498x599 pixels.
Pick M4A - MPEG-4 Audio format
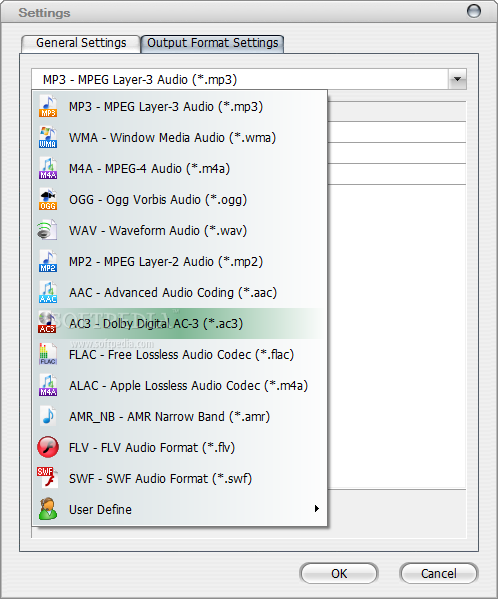179,168
